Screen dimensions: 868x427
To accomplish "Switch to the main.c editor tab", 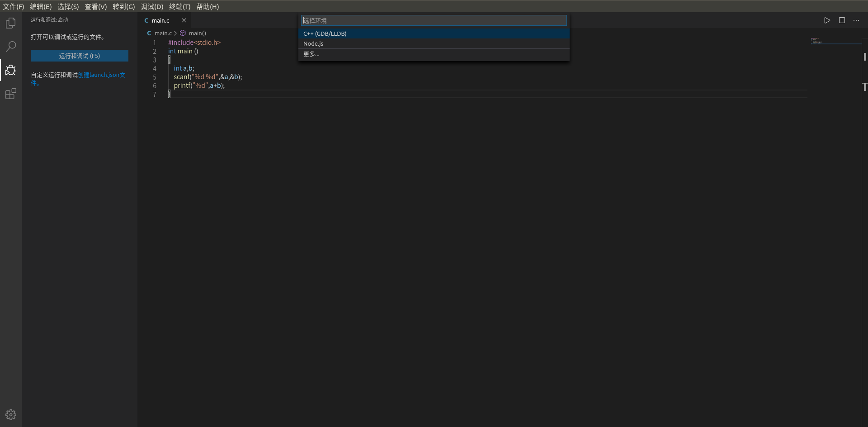I will tap(160, 20).
